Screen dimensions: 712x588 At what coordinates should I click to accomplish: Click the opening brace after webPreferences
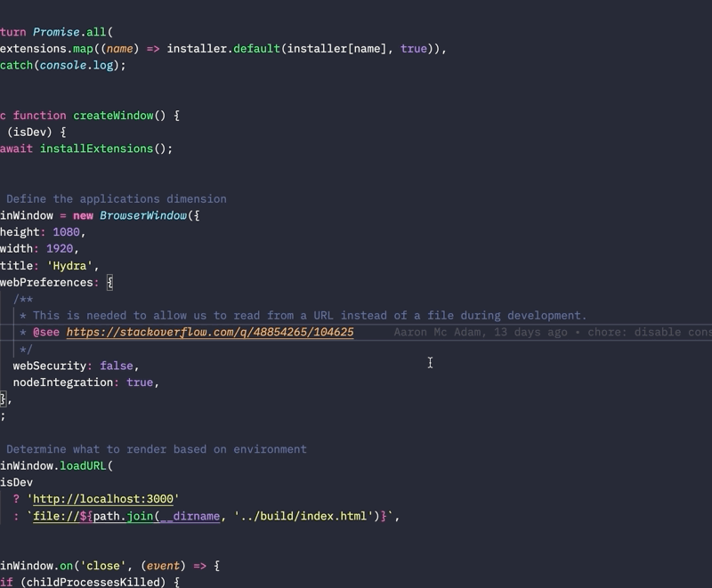click(x=109, y=282)
